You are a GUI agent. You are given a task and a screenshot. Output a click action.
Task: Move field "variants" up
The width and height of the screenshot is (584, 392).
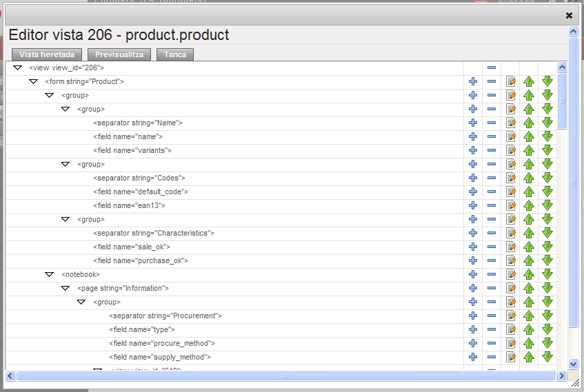pyautogui.click(x=529, y=150)
